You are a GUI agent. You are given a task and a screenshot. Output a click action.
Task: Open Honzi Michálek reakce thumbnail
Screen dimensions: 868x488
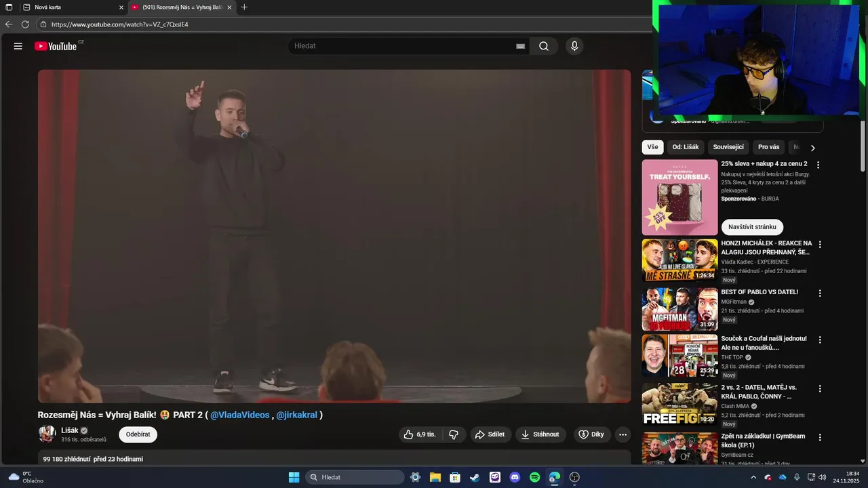tap(679, 260)
